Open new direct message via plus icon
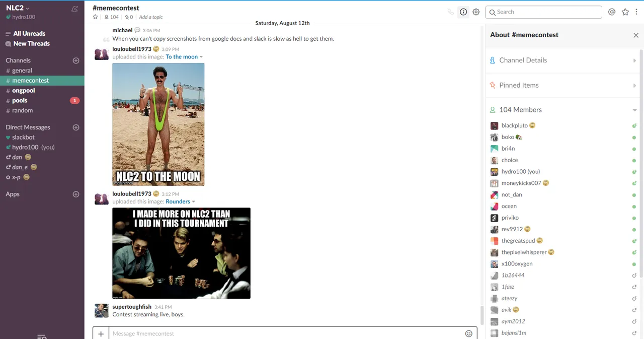Image resolution: width=644 pixels, height=339 pixels. click(76, 127)
